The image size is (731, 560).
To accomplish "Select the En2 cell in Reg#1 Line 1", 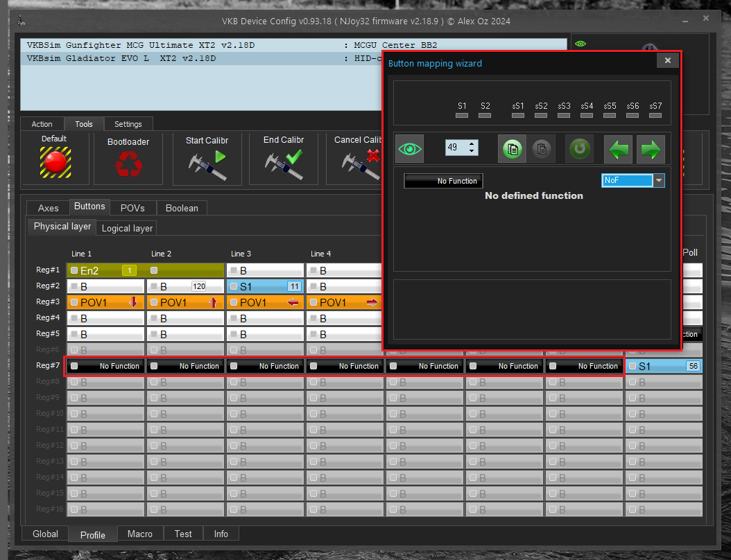I will coord(105,270).
